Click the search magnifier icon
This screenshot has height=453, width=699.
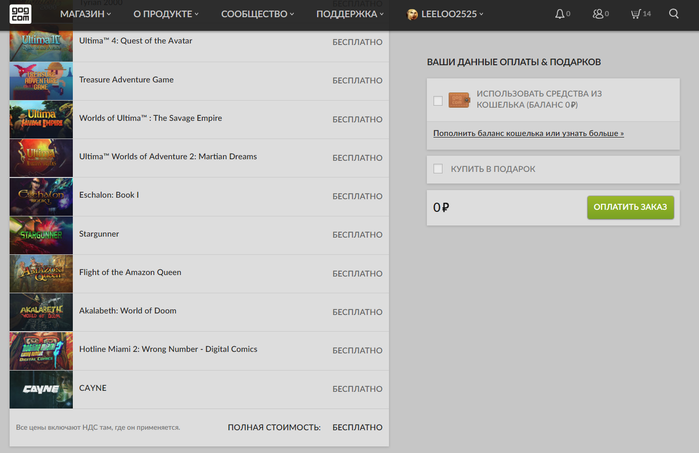[674, 14]
